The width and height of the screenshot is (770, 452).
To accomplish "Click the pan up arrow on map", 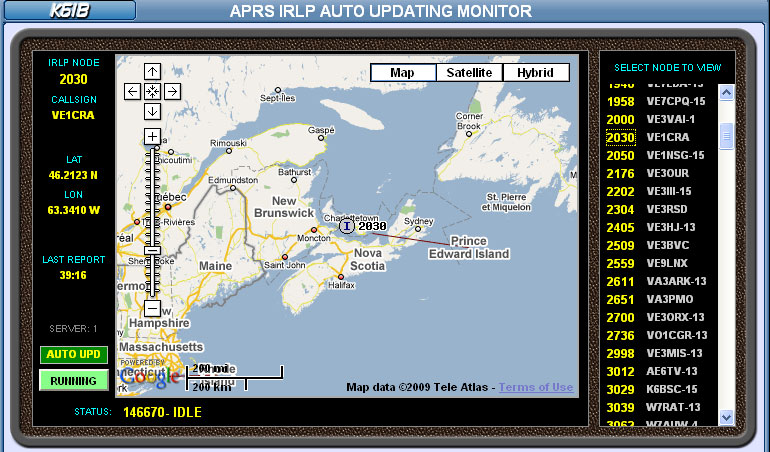I will point(152,72).
